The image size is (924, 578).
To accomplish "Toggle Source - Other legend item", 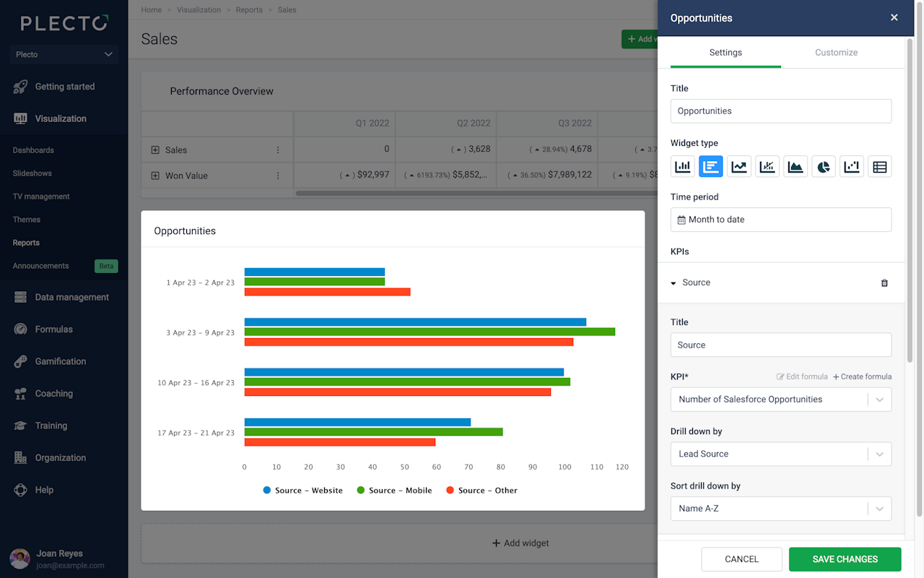I will coord(481,491).
